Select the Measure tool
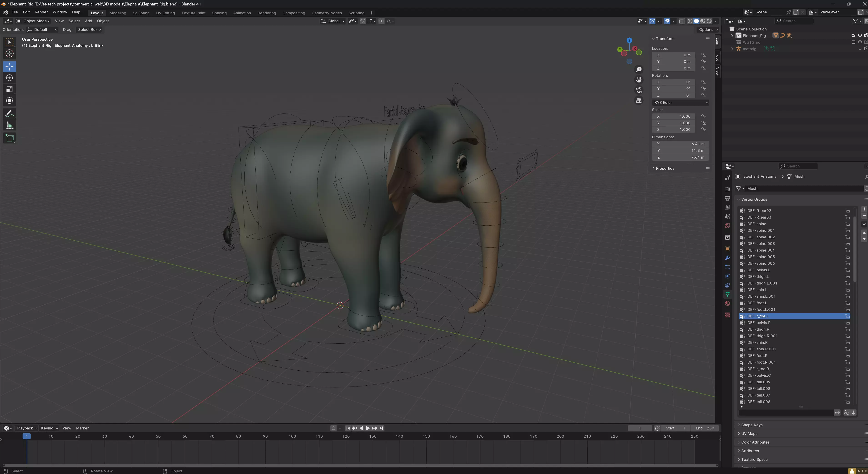868x474 pixels. [9, 125]
